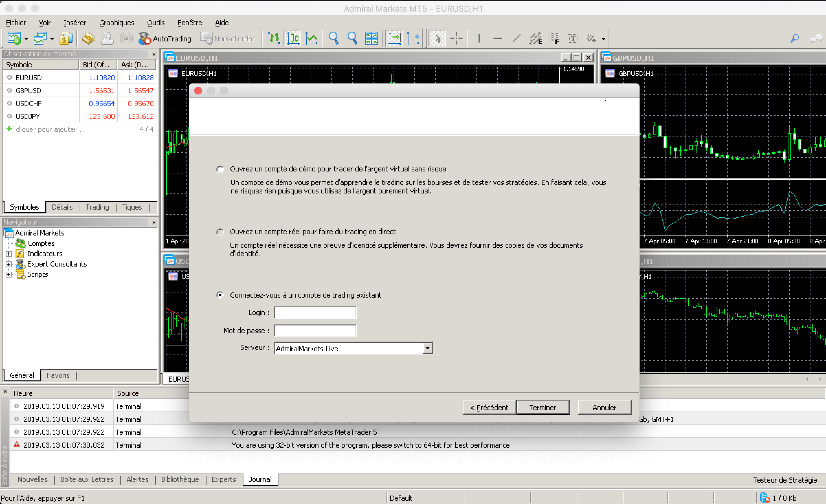Viewport: 826px width, 504px height.
Task: Click Testeur de Stratégie tab
Action: (x=785, y=480)
